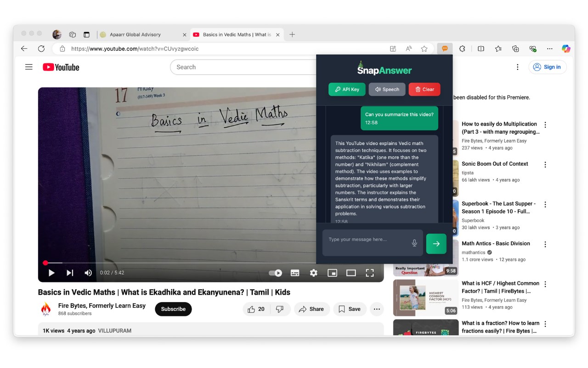Open the browser profile avatar
This screenshot has width=588, height=368.
click(x=57, y=34)
